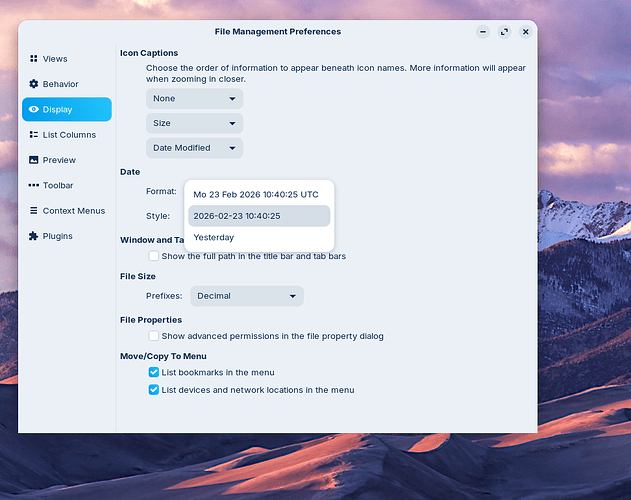
Task: Click the Style: label
Action: click(158, 216)
